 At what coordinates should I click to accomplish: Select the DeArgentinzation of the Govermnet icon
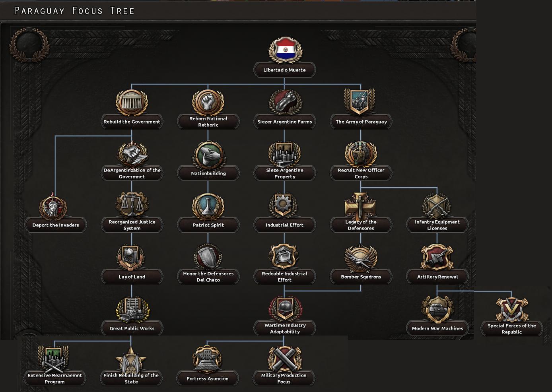(x=132, y=154)
